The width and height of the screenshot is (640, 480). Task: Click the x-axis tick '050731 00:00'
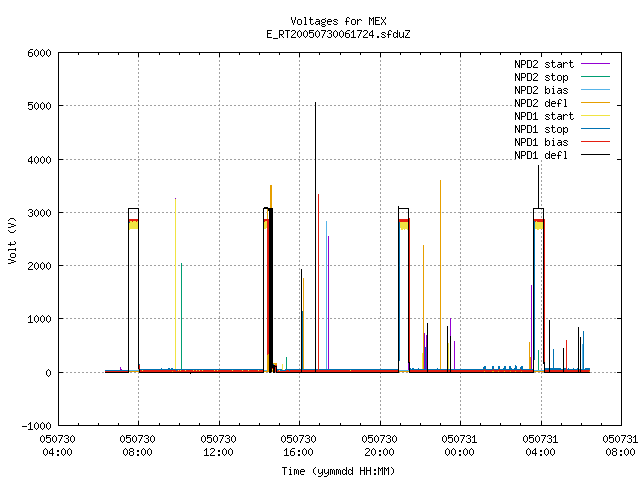tap(459, 446)
